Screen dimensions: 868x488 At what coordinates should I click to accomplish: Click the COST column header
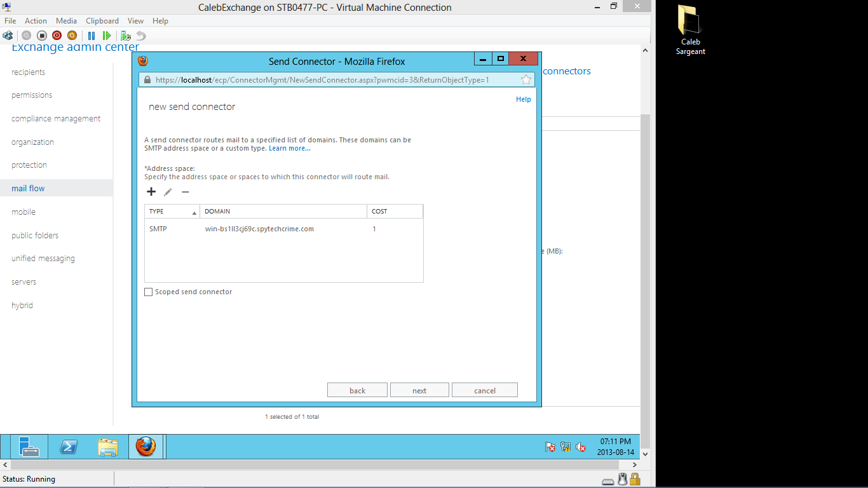[x=395, y=211]
